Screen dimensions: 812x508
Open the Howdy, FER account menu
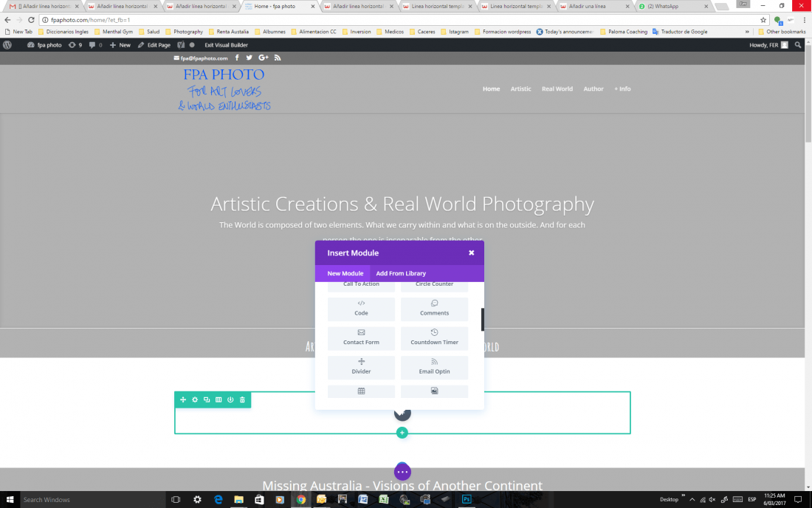768,45
